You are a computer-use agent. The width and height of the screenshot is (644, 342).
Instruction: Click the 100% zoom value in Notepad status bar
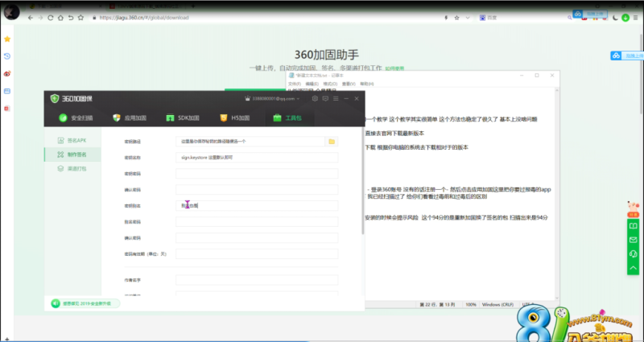tap(471, 305)
